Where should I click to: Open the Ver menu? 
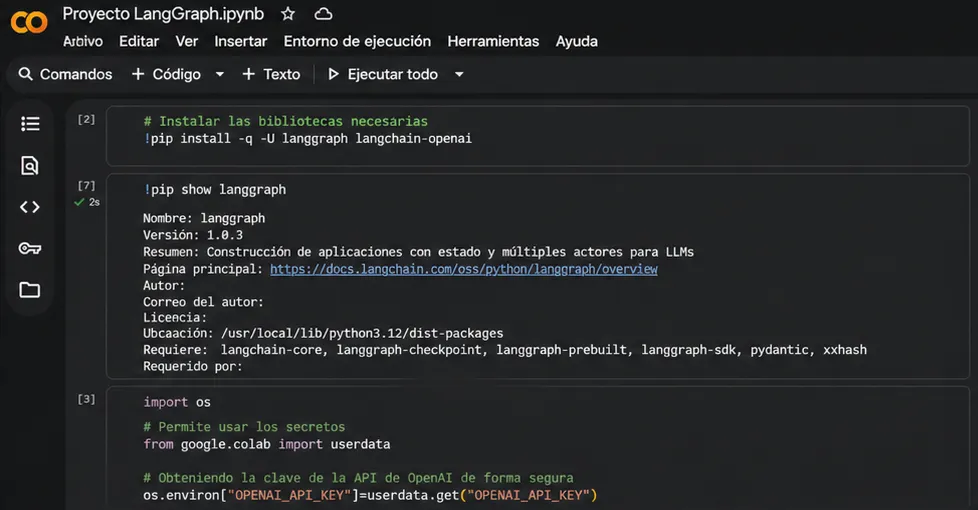point(186,41)
